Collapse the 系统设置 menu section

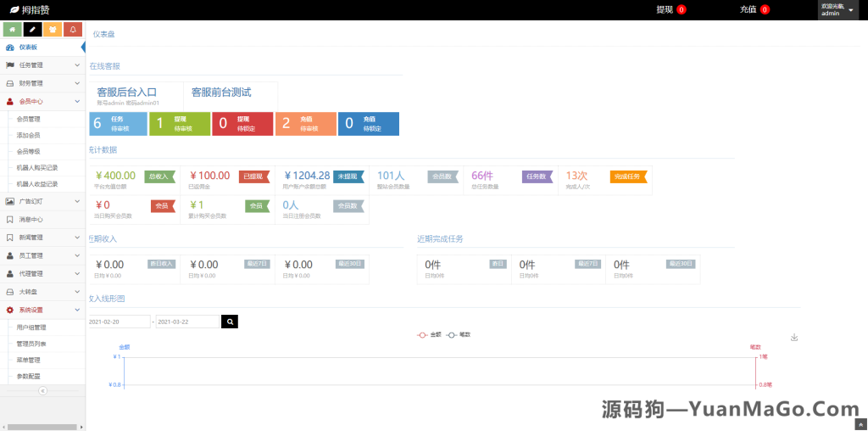(42, 310)
